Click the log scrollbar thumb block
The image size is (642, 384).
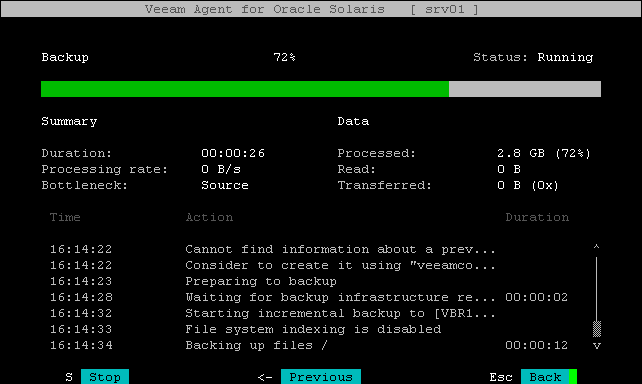pos(597,329)
